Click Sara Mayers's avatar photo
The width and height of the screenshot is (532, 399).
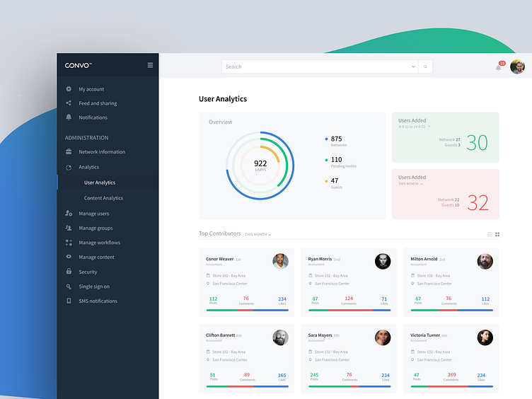coord(383,337)
